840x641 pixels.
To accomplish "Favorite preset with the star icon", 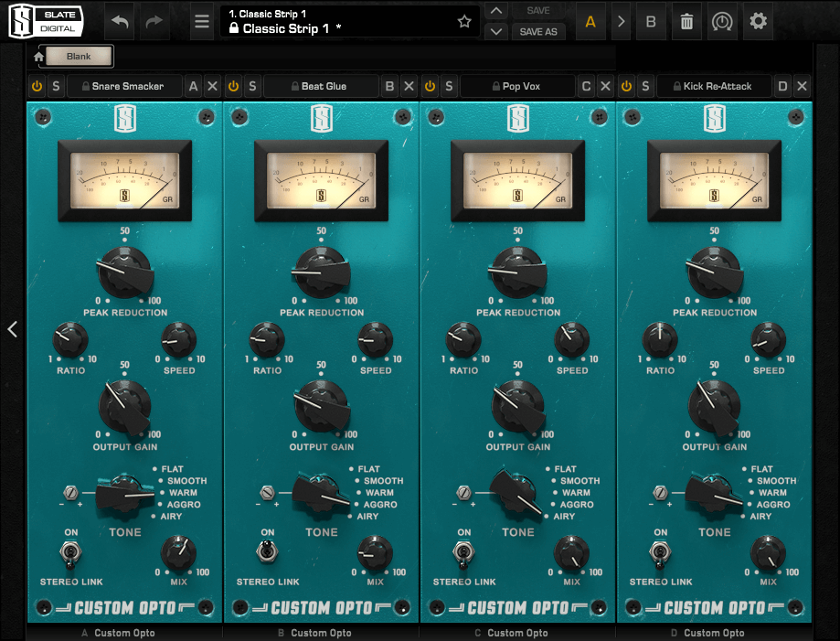I will pos(464,21).
